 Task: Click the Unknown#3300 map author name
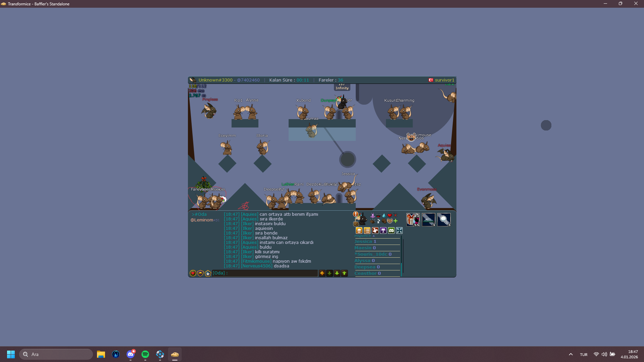[x=215, y=80]
